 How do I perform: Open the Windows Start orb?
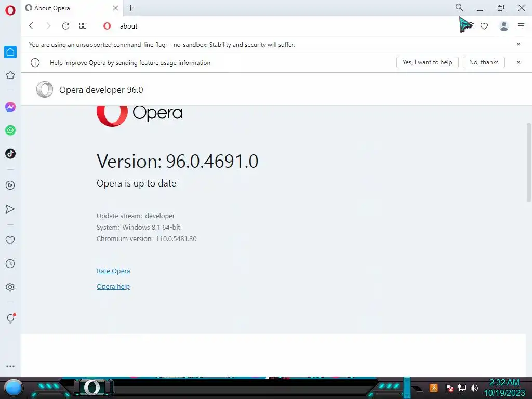[14, 389]
